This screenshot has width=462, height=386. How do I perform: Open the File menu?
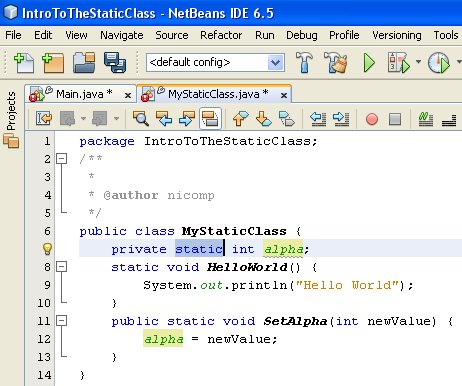coord(13,35)
